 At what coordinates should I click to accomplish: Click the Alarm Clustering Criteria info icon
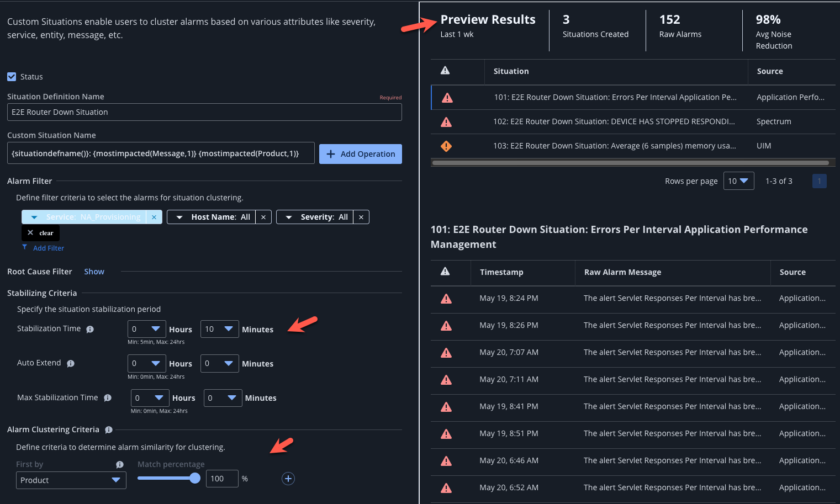tap(108, 429)
